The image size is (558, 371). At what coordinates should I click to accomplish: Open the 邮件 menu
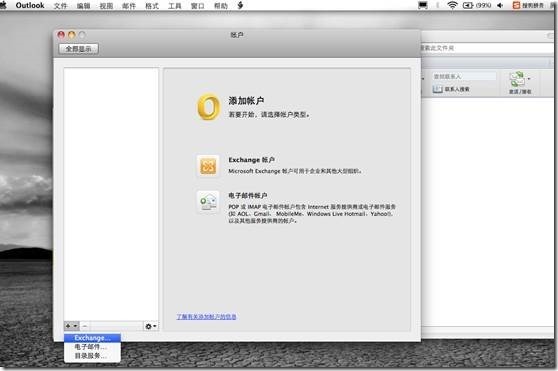point(129,6)
